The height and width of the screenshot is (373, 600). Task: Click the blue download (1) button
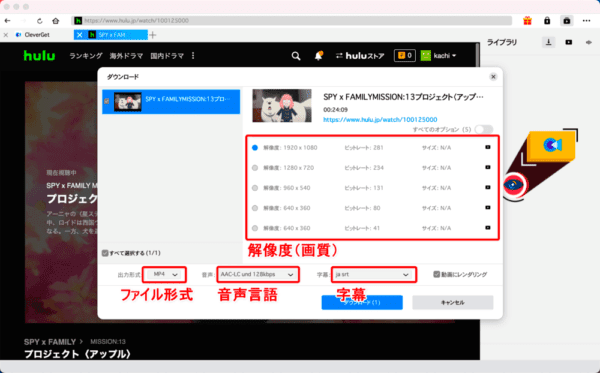click(362, 302)
